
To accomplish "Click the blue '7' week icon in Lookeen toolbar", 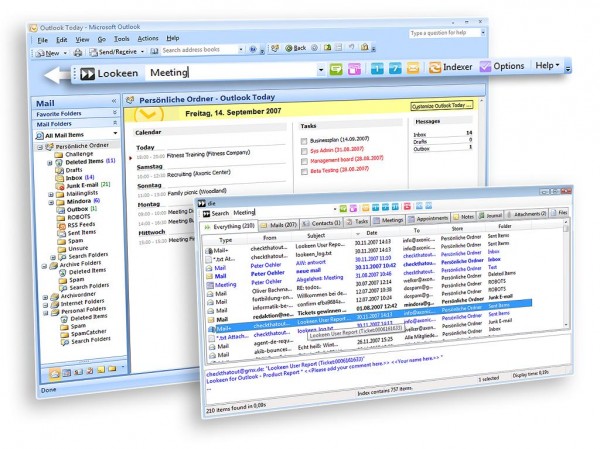I will pyautogui.click(x=395, y=69).
